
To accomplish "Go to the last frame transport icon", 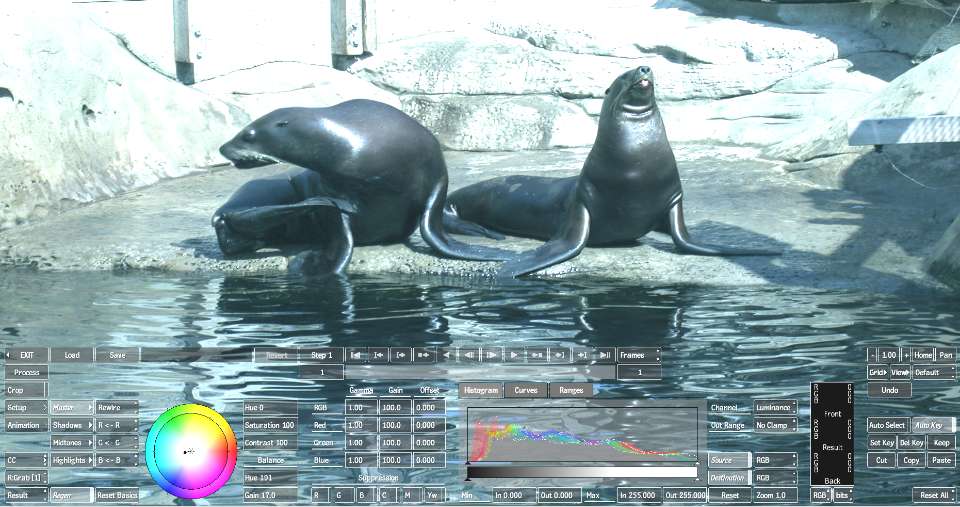I will [x=606, y=355].
